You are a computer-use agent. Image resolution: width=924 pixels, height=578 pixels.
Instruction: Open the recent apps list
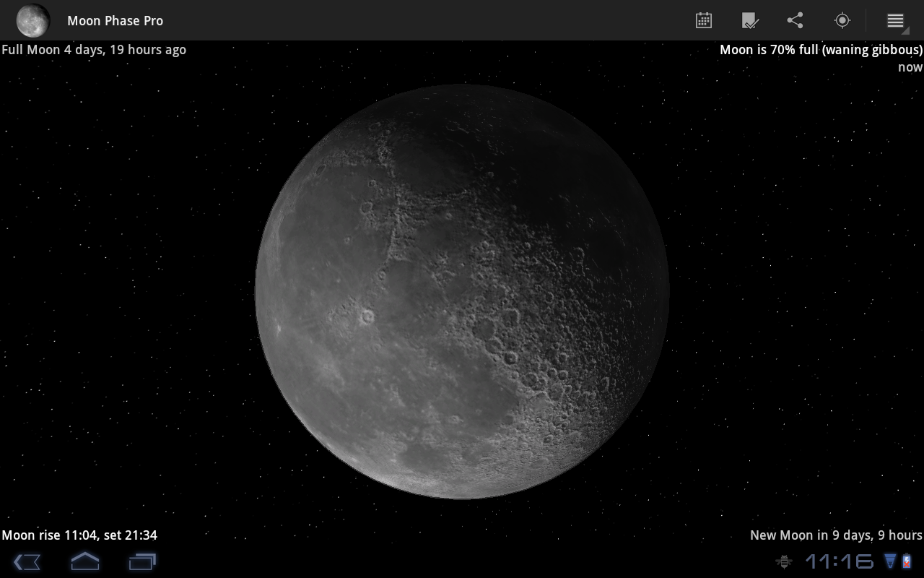pos(142,561)
